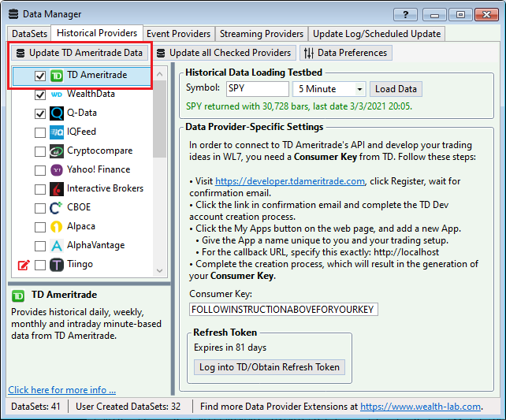Click User Created DataSets: 32 status text
Viewport: 506px width, 420px height.
[128, 407]
